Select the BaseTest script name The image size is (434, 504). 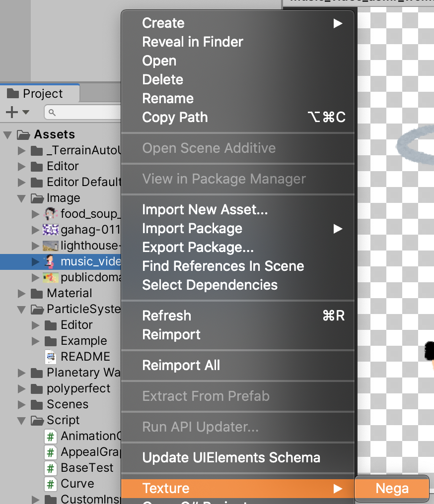click(87, 468)
